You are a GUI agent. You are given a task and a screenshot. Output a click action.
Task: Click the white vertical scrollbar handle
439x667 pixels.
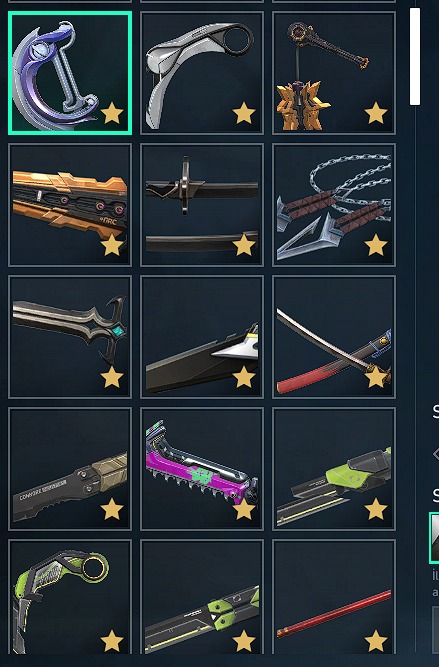(415, 56)
